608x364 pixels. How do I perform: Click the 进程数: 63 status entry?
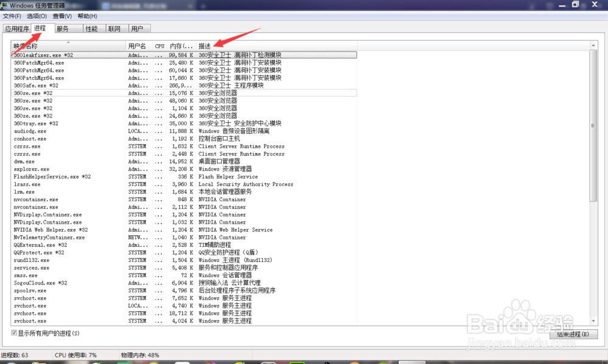15,355
